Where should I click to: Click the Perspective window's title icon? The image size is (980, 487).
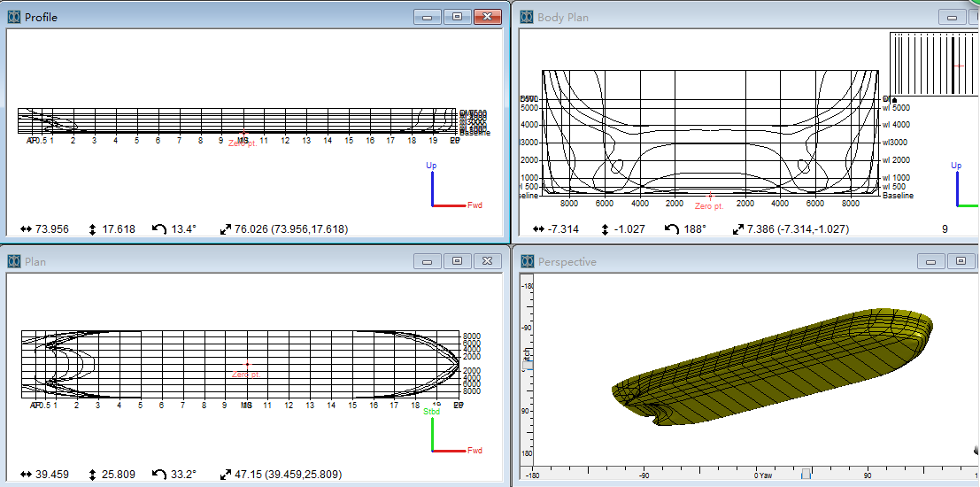(528, 262)
